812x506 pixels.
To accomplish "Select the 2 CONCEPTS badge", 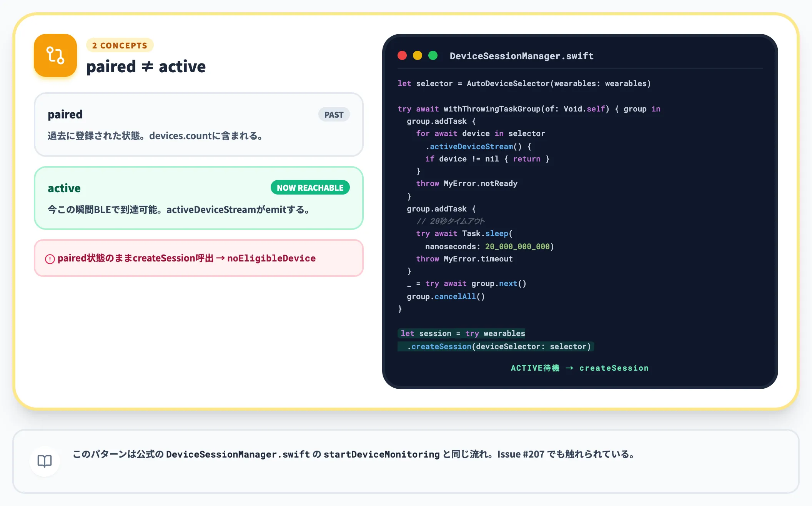I will (120, 45).
